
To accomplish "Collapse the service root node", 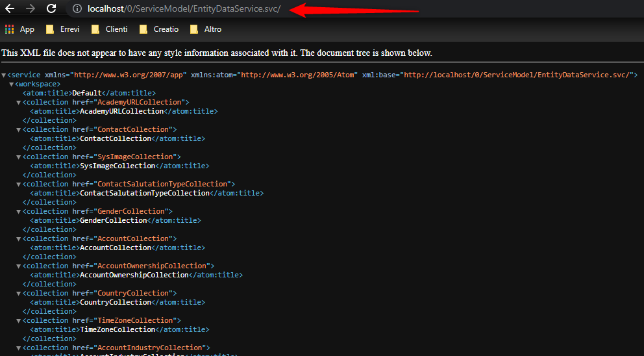I will (x=4, y=75).
